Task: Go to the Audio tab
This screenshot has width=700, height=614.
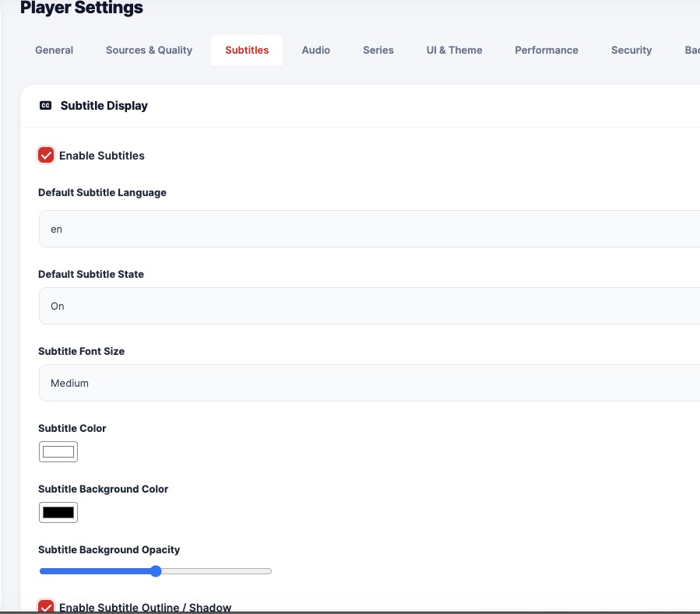Action: pyautogui.click(x=316, y=50)
